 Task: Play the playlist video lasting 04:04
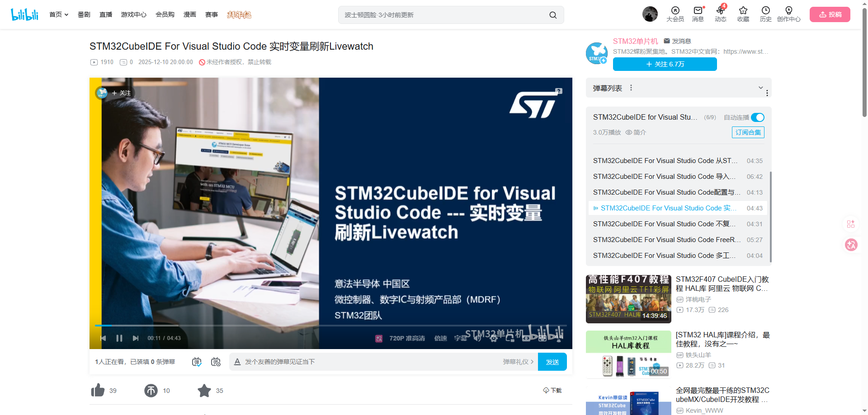[x=678, y=256]
